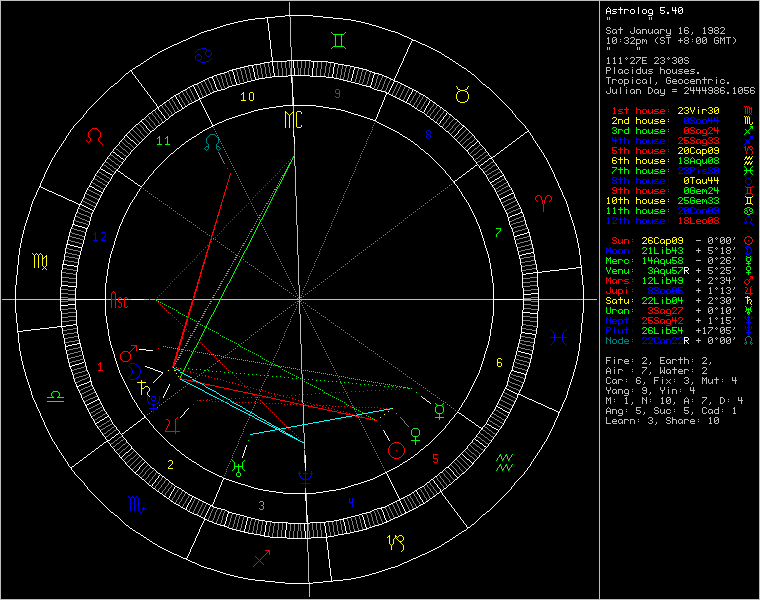Click the green Uranus symbol in the chart

238,466
